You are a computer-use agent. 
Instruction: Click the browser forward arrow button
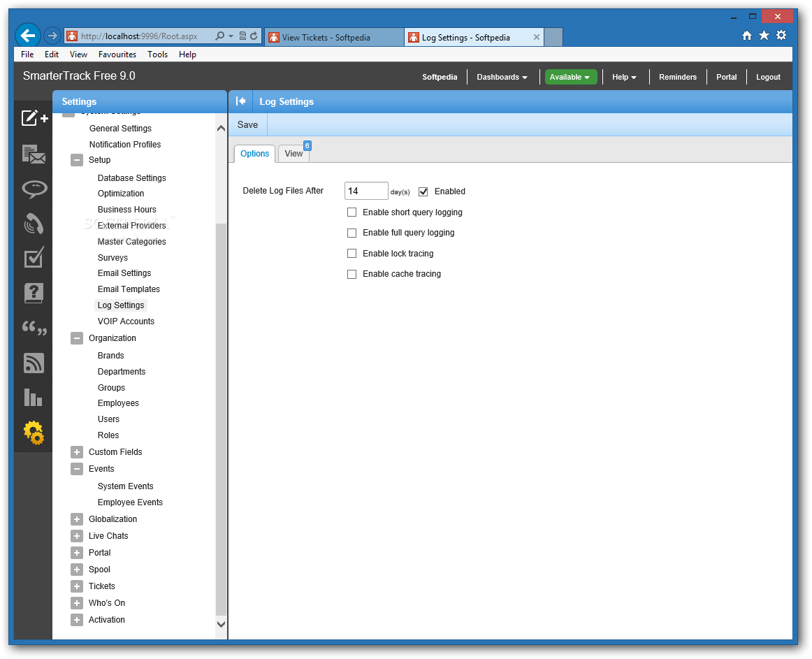(52, 36)
